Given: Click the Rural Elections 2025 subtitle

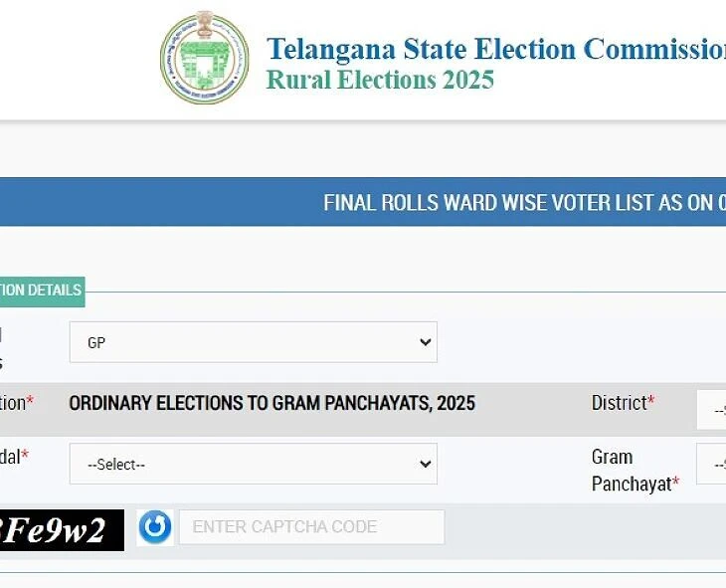Looking at the screenshot, I should (380, 81).
